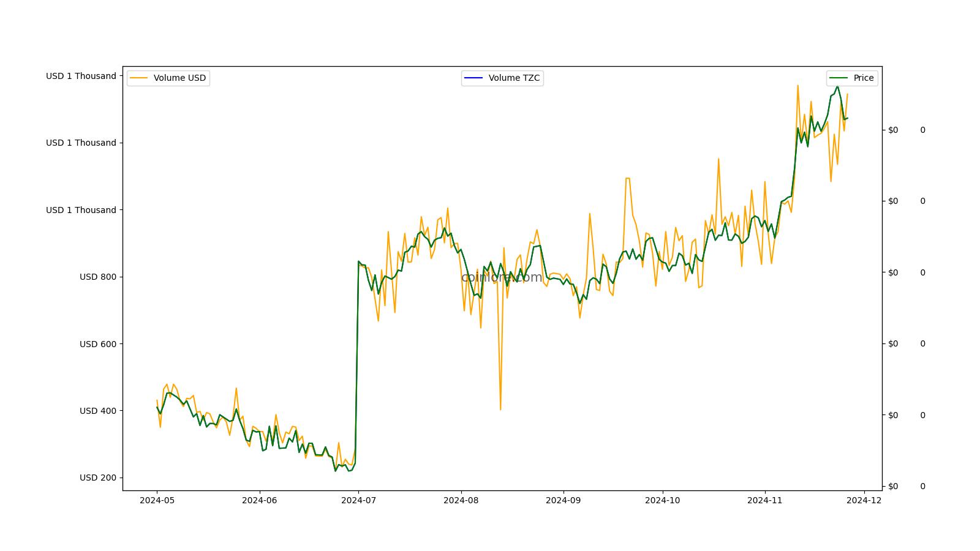Select the orange Volume USD legend line

[x=139, y=78]
